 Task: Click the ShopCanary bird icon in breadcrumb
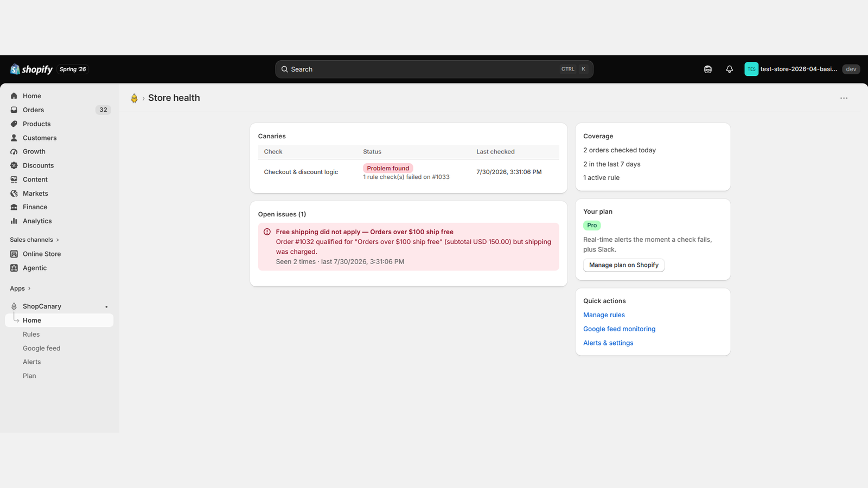coord(134,98)
